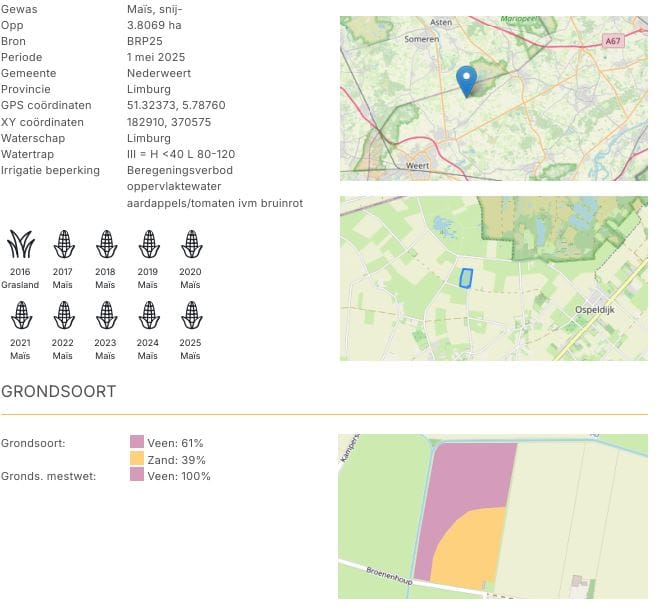Click the 2023 Maïs corn icon
This screenshot has width=659, height=610.
[106, 316]
